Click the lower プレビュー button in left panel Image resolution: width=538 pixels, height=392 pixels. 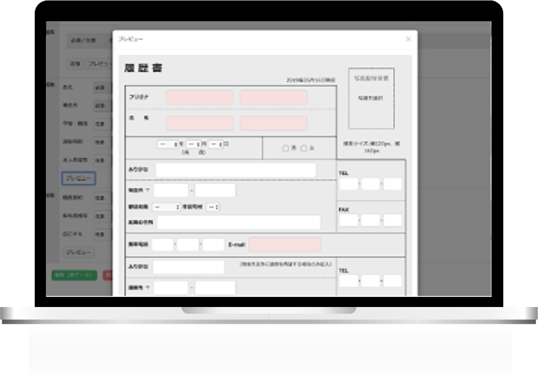click(78, 253)
